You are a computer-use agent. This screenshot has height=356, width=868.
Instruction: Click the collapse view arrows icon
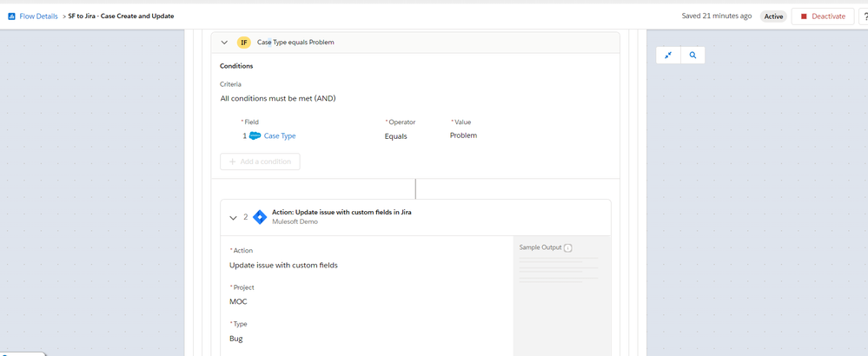click(x=668, y=56)
